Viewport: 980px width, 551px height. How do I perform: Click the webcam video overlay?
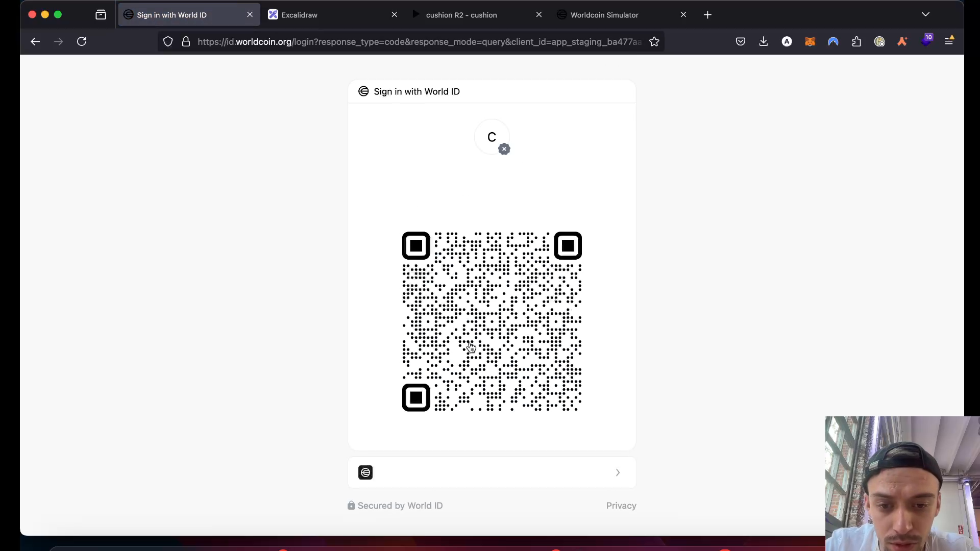902,483
